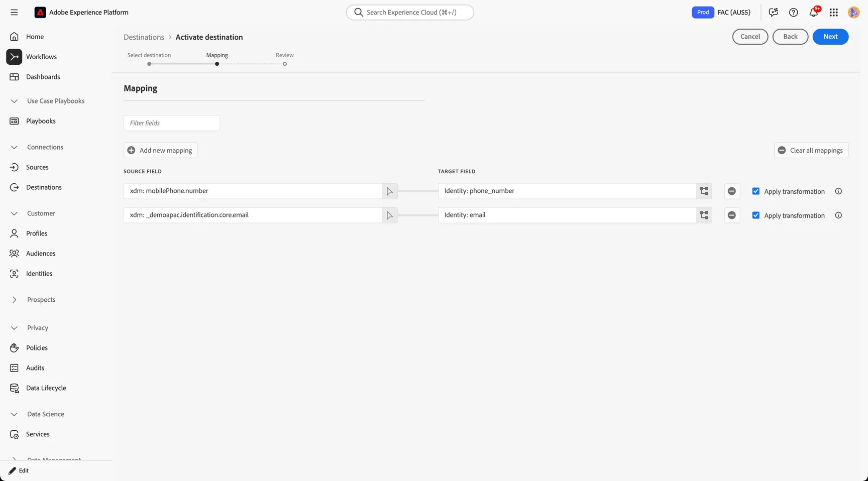Image resolution: width=868 pixels, height=481 pixels.
Task: Open Audiences in sidebar
Action: click(x=41, y=254)
